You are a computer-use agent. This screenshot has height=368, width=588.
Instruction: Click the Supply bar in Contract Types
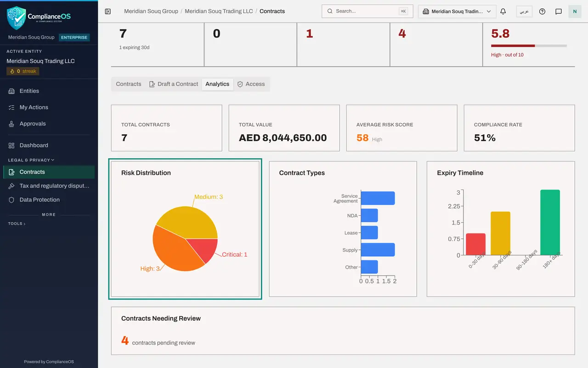tap(378, 250)
